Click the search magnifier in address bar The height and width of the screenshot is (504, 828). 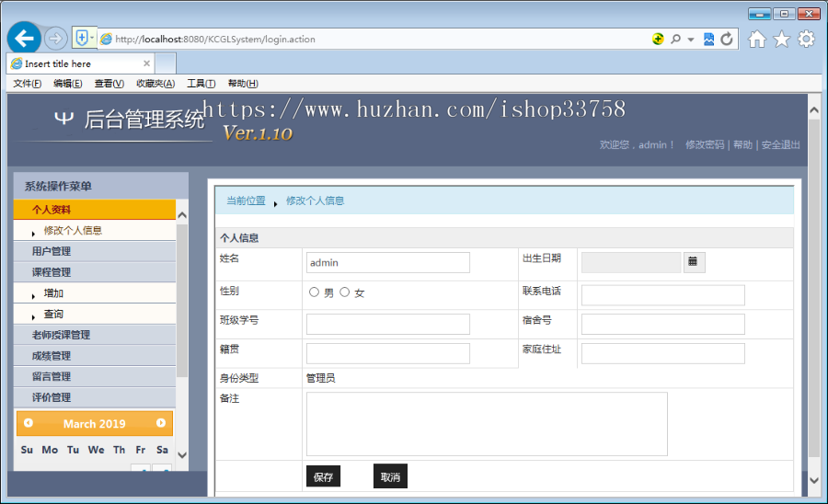(675, 39)
